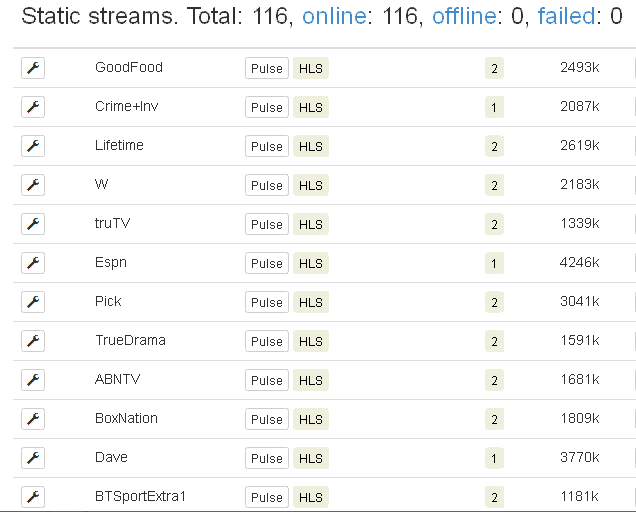
Task: Click HLS badge for BoxNation
Action: (311, 418)
